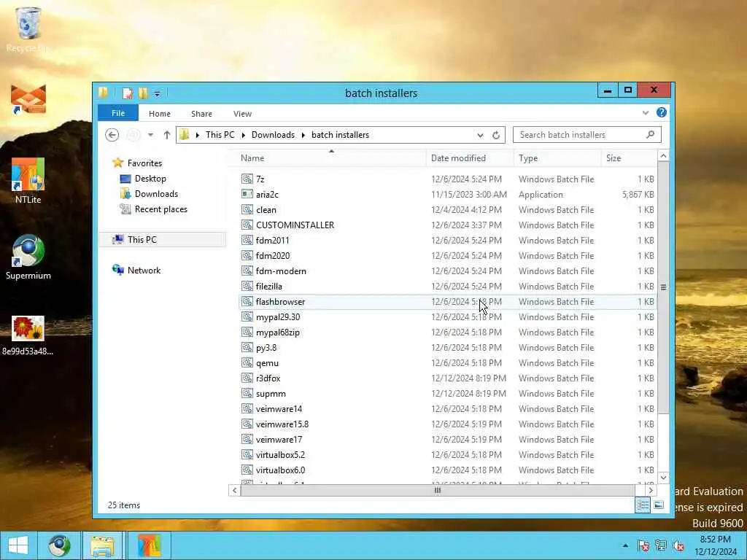The width and height of the screenshot is (747, 560).
Task: Sort by the Size column header
Action: (x=629, y=158)
